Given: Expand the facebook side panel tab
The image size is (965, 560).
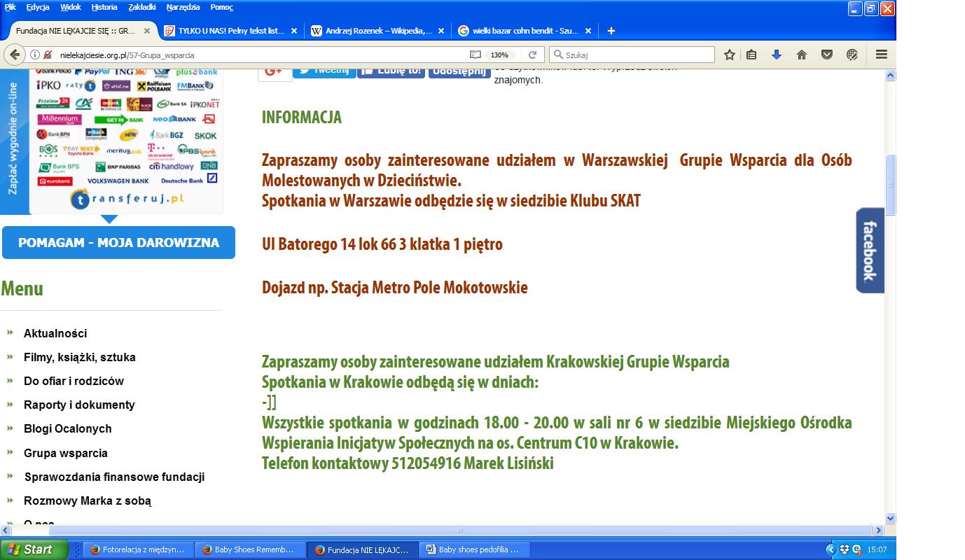Looking at the screenshot, I should 870,251.
